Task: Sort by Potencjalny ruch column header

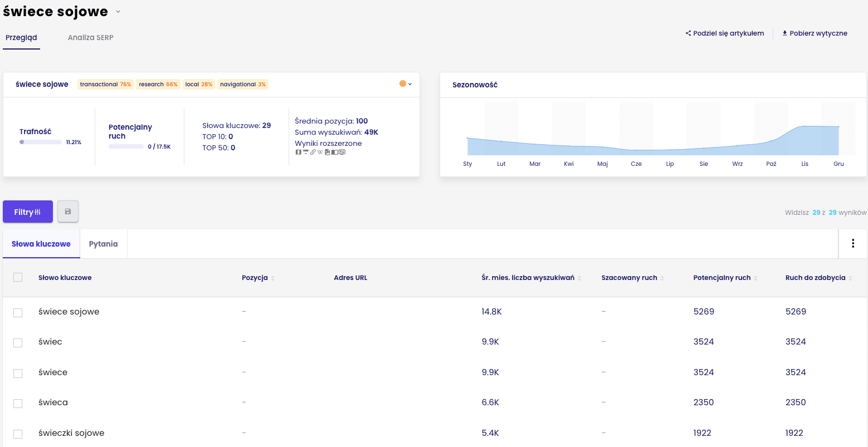Action: pos(725,278)
